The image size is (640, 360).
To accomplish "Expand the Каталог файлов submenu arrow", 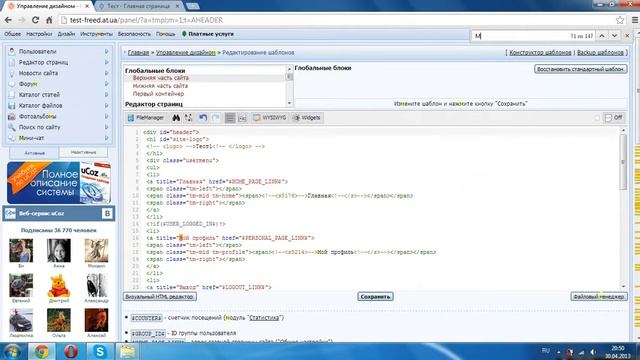I will click(x=107, y=105).
